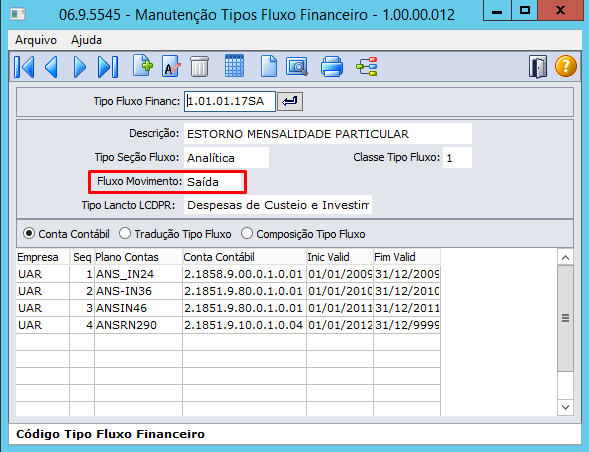Click the Seq column header
Viewport: 589px width, 452px height.
(x=82, y=257)
